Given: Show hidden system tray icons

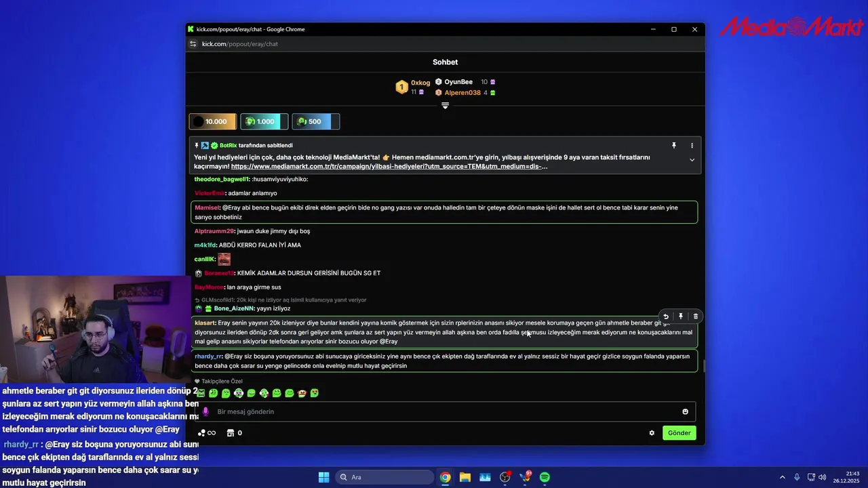Looking at the screenshot, I should pyautogui.click(x=782, y=477).
